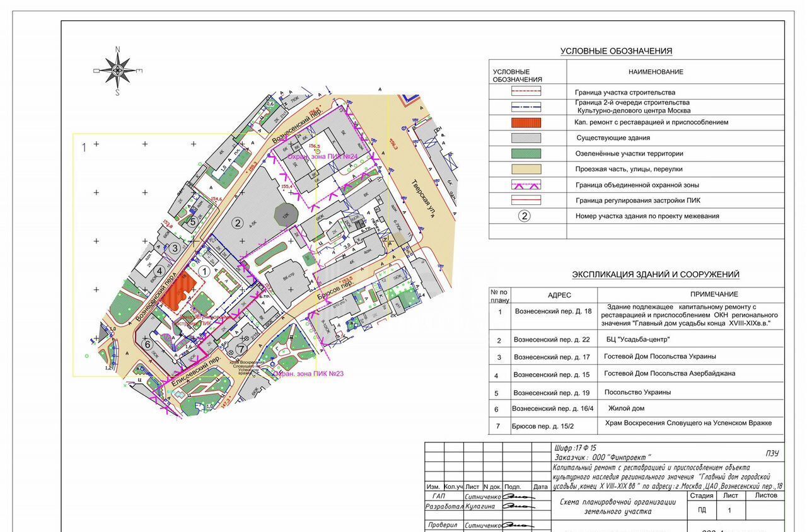
Task: Select the orange restoration building on the map
Action: pos(179,292)
